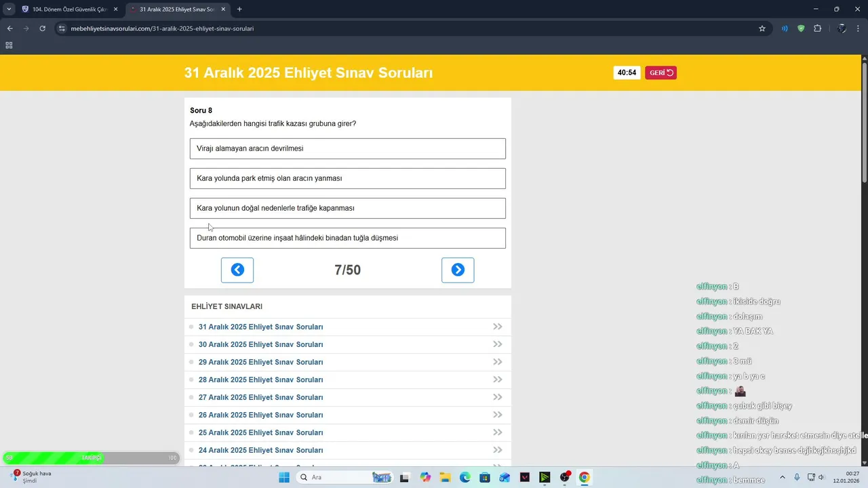The width and height of the screenshot is (868, 488).
Task: Open 30 Aralık 2025 Ehliyet Sınav Soruları link
Action: [x=260, y=344]
